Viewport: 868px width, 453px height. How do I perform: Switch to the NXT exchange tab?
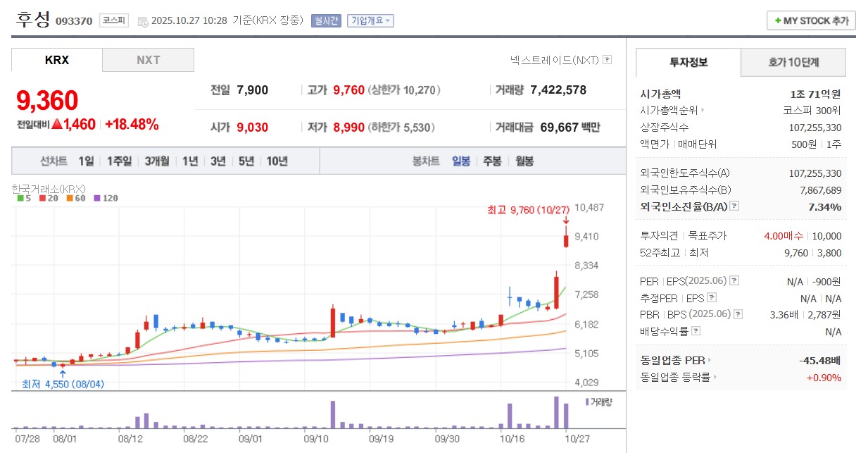[148, 60]
